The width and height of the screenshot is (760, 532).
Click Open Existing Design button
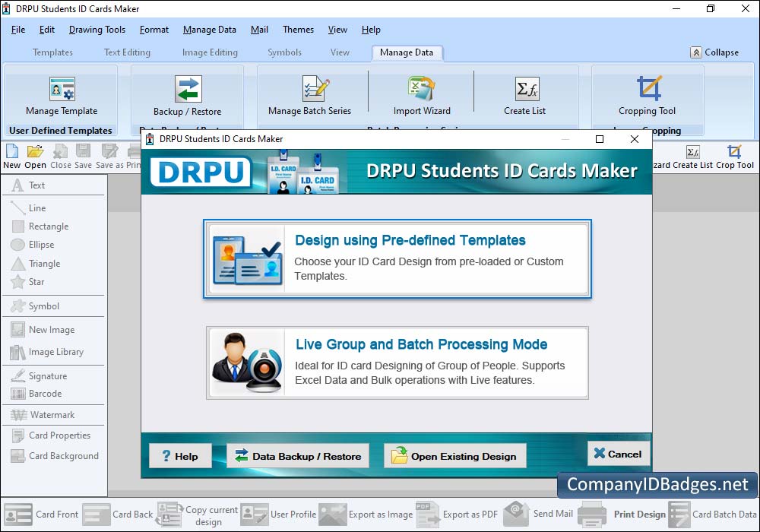pos(455,456)
